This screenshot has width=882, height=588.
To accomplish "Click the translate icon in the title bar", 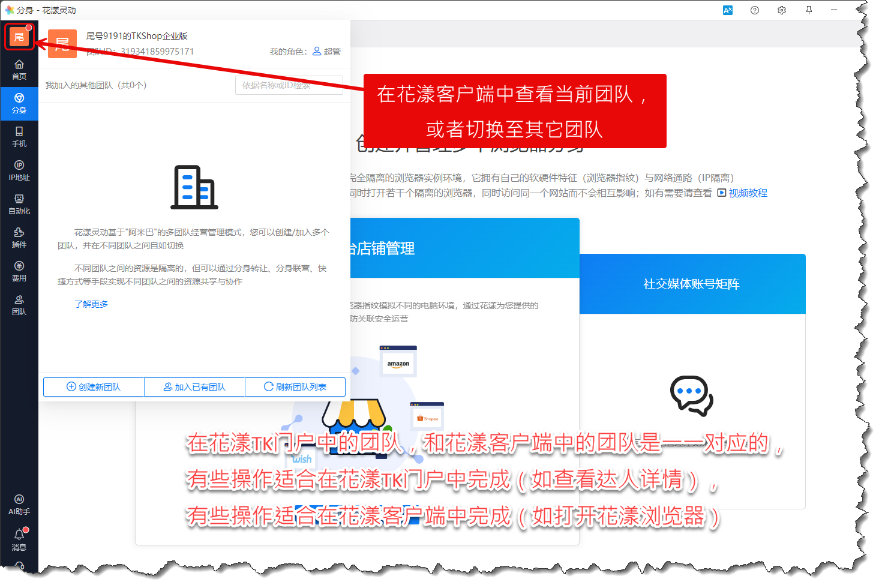I will click(728, 10).
